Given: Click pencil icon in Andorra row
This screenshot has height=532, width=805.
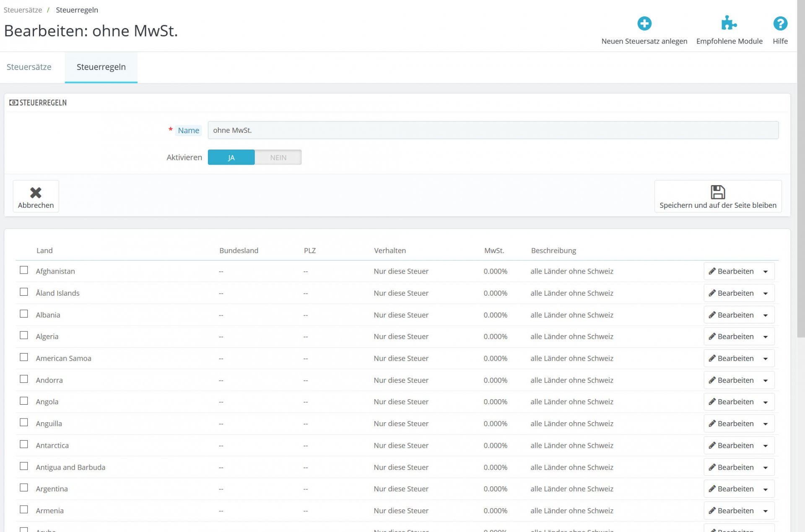Looking at the screenshot, I should click(712, 380).
